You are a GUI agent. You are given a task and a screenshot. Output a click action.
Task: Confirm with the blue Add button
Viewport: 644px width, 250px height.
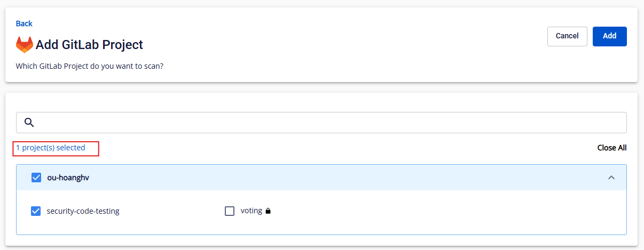point(610,36)
